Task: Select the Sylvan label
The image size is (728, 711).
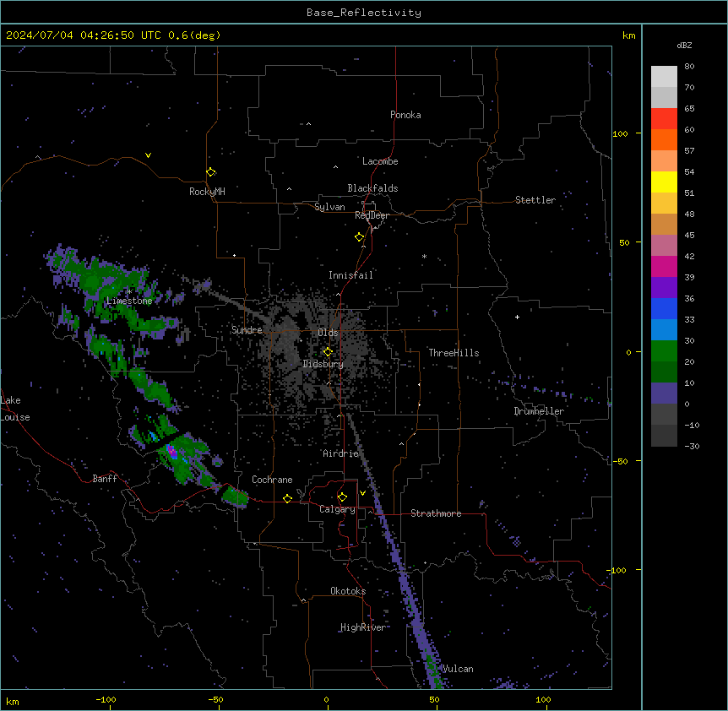Action: 329,207
